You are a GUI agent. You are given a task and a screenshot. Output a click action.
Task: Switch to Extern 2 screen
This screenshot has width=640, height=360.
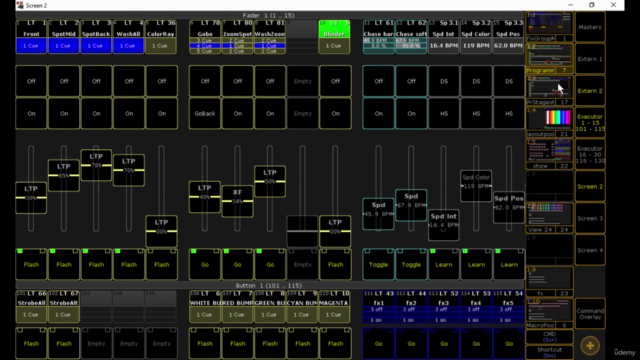590,91
